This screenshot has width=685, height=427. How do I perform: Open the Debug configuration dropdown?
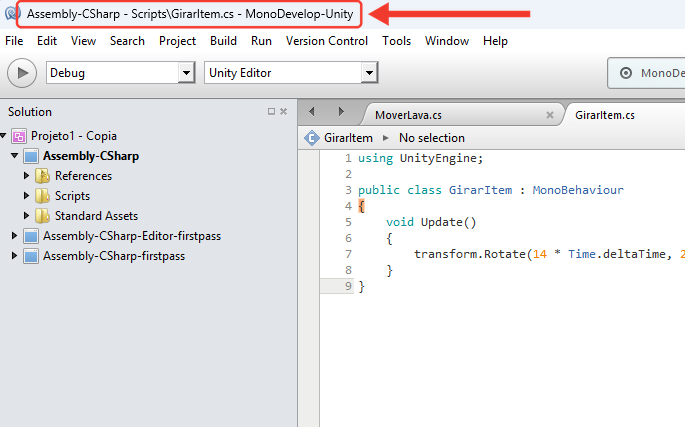[x=187, y=73]
